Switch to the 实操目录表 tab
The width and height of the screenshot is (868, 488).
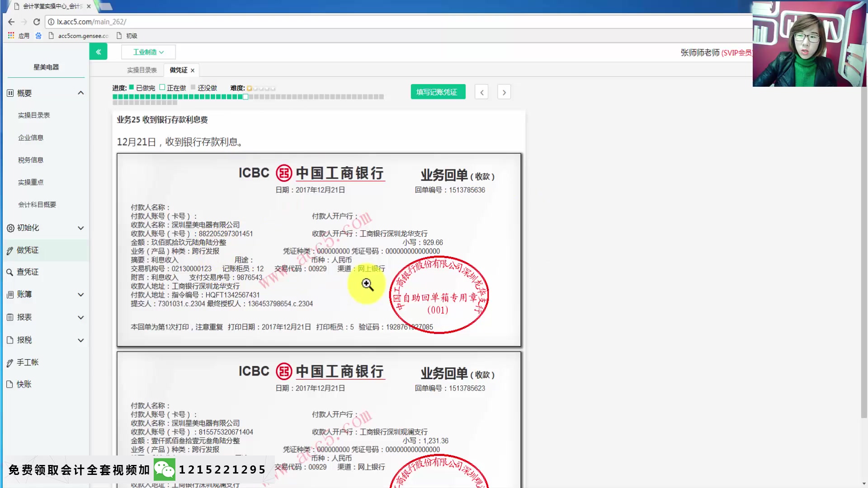pyautogui.click(x=142, y=70)
